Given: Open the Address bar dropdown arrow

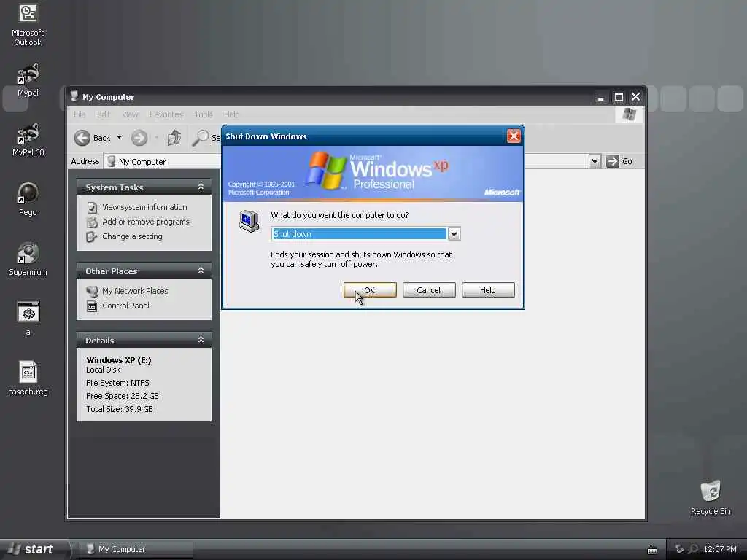Looking at the screenshot, I should click(595, 161).
